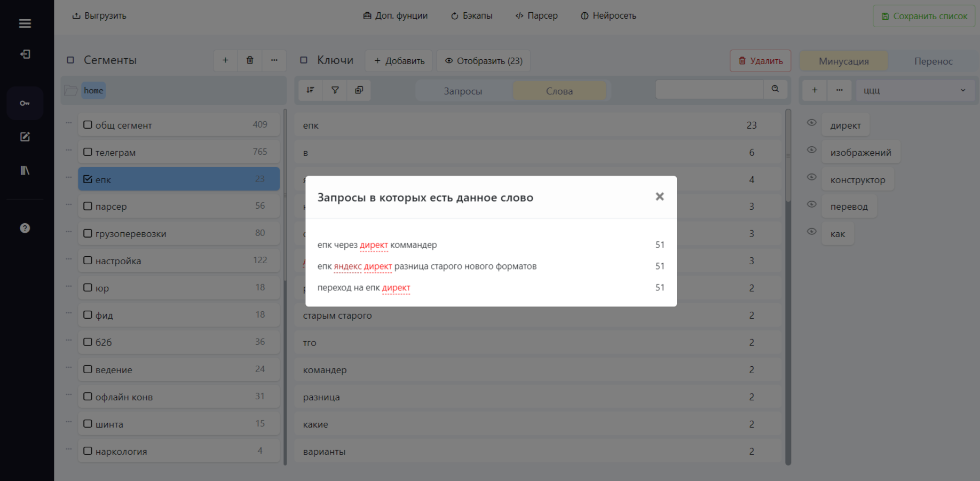Open the Парсер menu item
Image resolution: width=980 pixels, height=481 pixels.
pyautogui.click(x=536, y=15)
